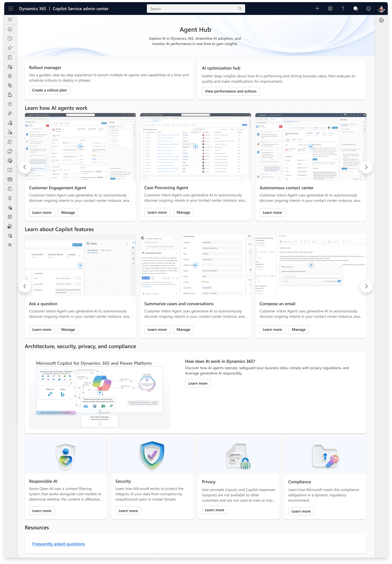Open the bot agent sidebar icon
Viewport: 392px width, 564px height.
coord(10,76)
